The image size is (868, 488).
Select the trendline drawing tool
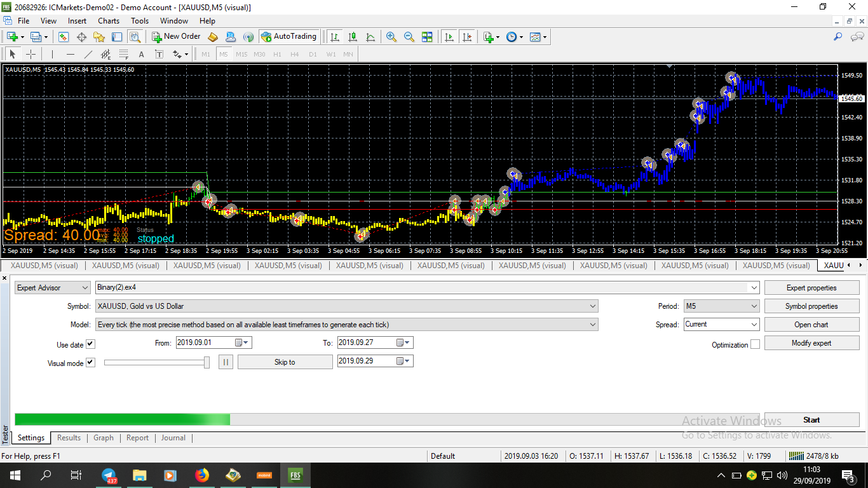coord(88,54)
